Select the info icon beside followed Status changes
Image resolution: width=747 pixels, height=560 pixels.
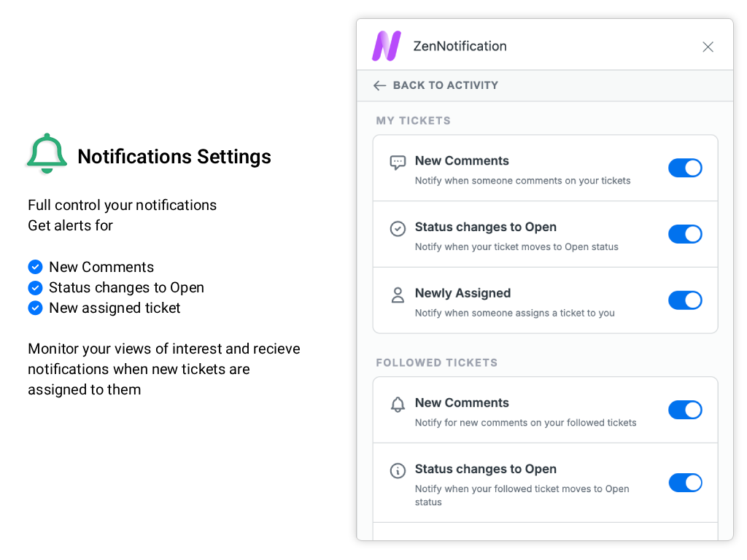click(x=398, y=470)
